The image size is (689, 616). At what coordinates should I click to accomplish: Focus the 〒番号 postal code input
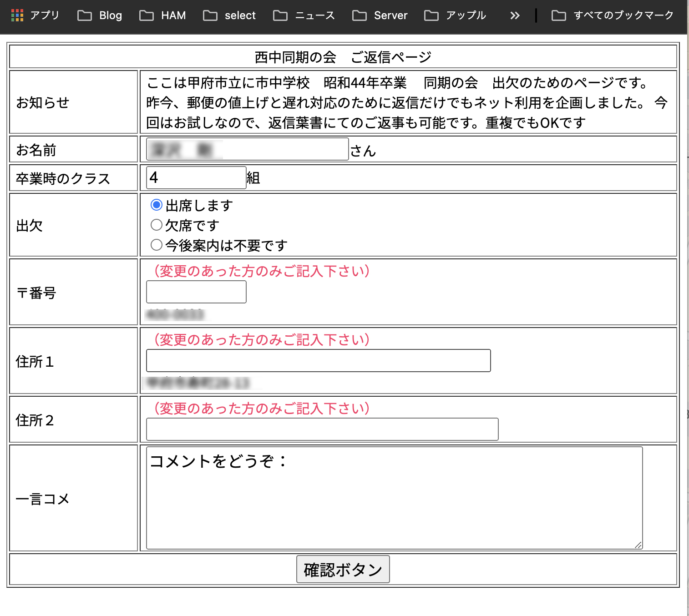(196, 292)
